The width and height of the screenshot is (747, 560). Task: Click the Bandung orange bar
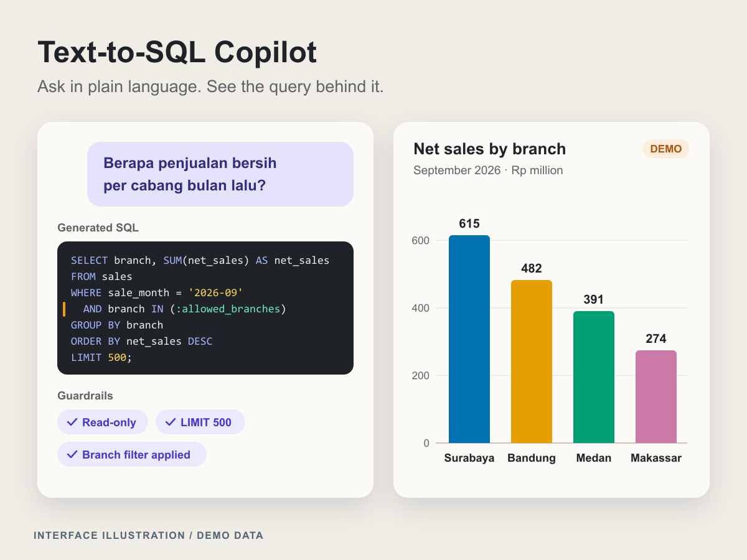tap(532, 362)
